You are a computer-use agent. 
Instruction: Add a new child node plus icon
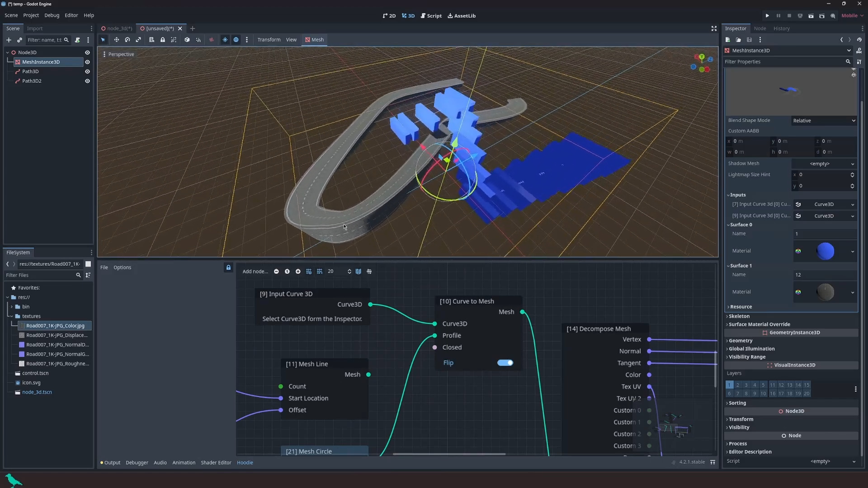click(x=9, y=40)
